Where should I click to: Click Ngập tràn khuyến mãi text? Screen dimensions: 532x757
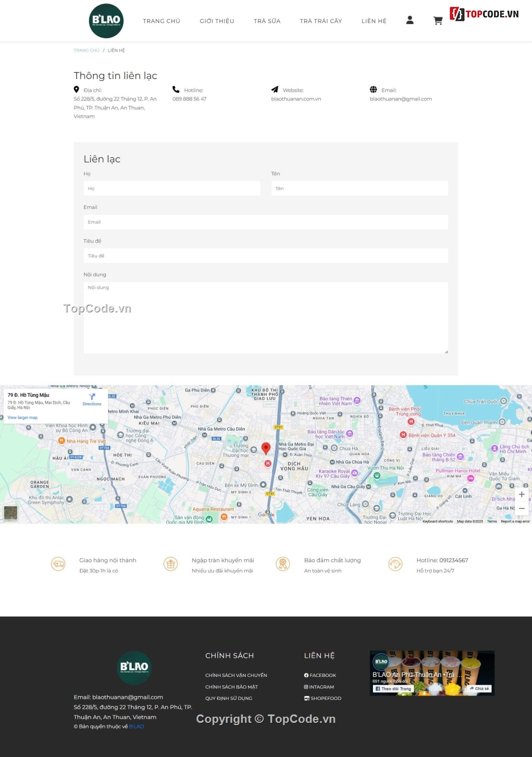[223, 560]
